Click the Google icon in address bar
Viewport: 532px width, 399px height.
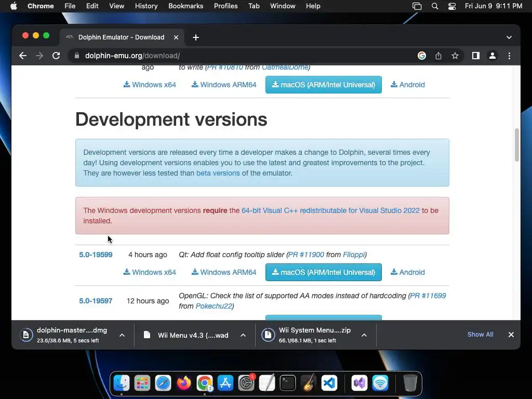(422, 56)
